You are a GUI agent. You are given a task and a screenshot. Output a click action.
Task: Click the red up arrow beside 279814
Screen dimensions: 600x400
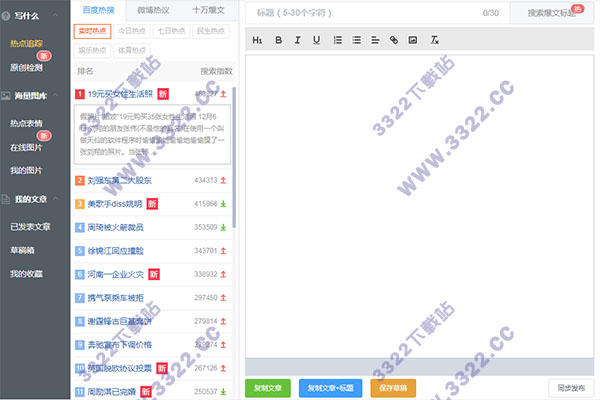point(223,321)
